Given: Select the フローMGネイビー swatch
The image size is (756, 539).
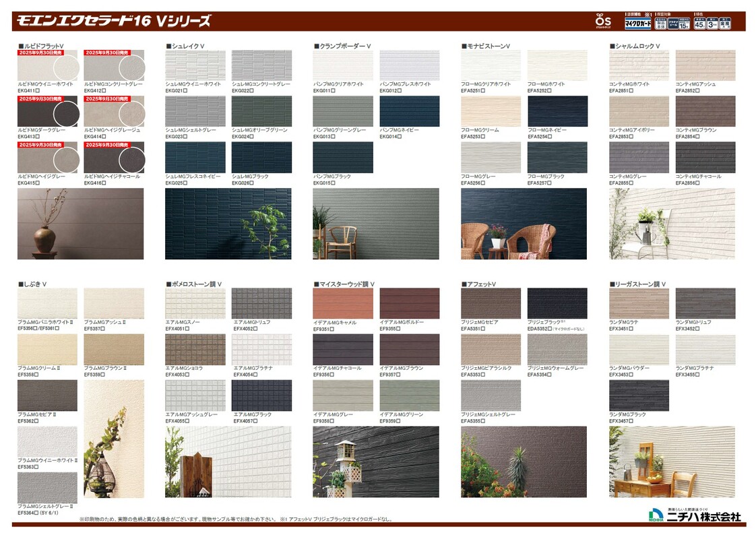Looking at the screenshot, I should point(557,111).
